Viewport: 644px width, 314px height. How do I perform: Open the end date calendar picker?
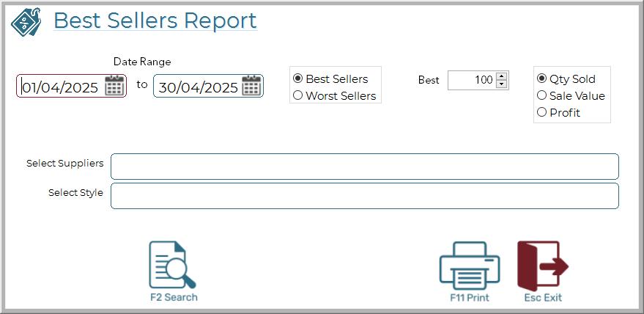pyautogui.click(x=251, y=86)
